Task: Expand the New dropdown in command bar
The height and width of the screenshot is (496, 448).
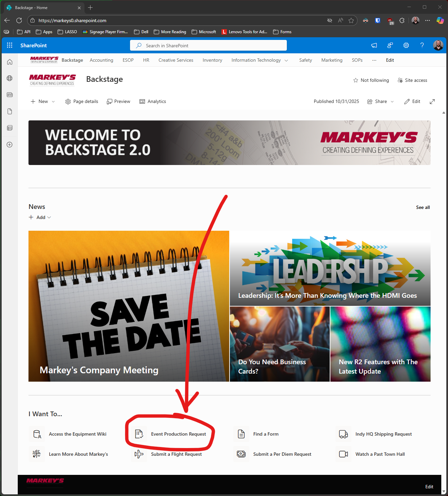Action: point(43,101)
